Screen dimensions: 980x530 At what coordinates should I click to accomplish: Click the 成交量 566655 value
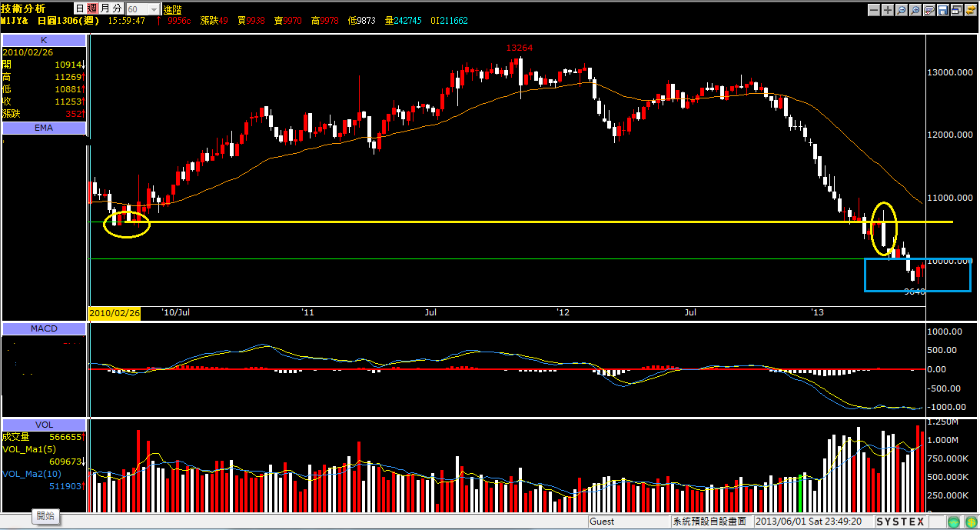[43, 437]
